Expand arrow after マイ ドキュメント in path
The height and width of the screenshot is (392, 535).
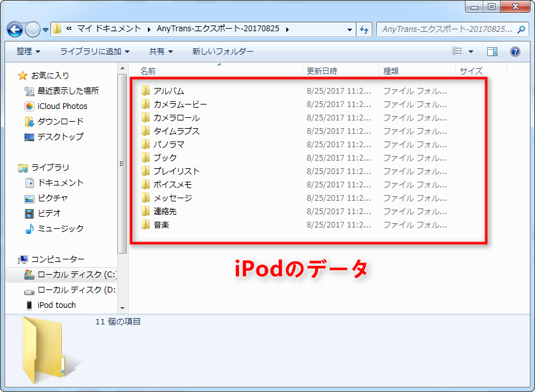(149, 30)
